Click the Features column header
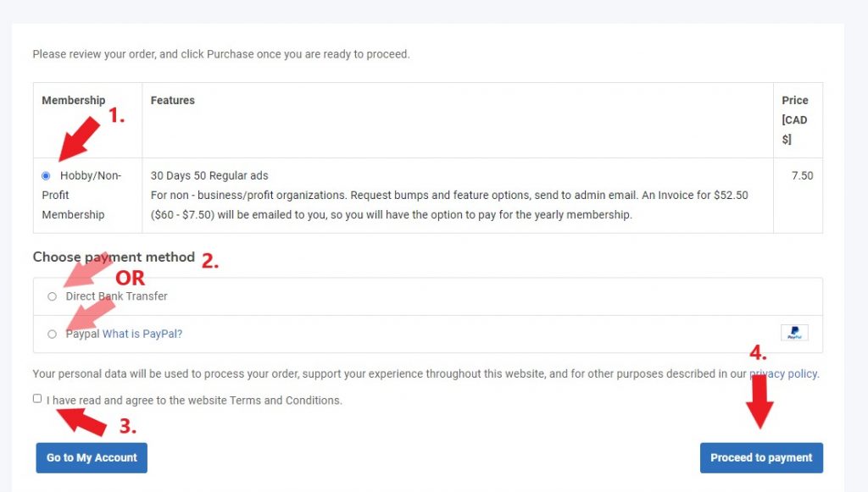The width and height of the screenshot is (868, 492). 173,100
